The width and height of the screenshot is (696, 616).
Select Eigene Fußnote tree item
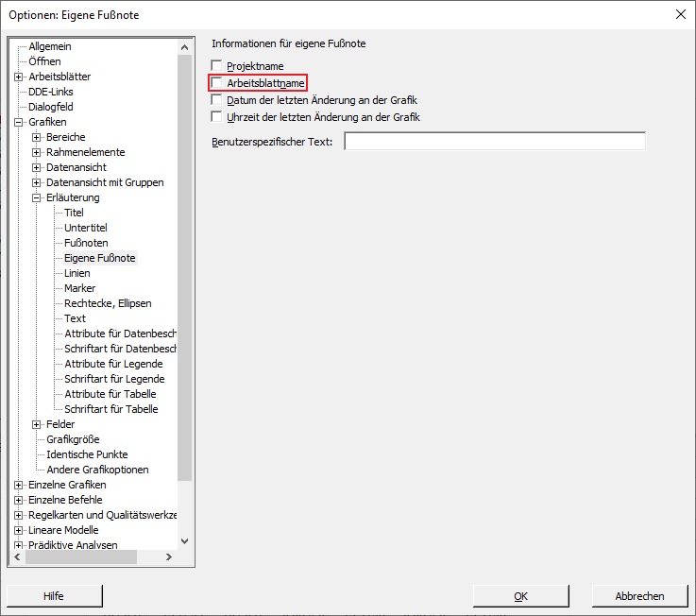point(100,258)
